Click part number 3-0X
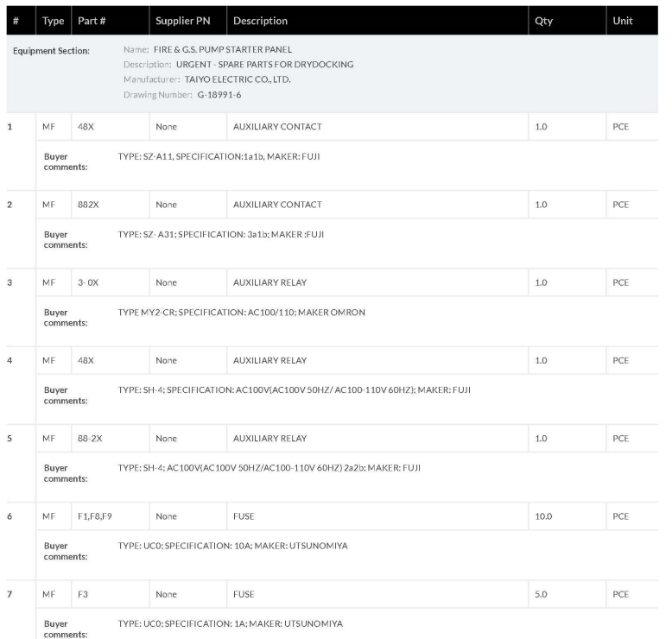 tap(88, 282)
